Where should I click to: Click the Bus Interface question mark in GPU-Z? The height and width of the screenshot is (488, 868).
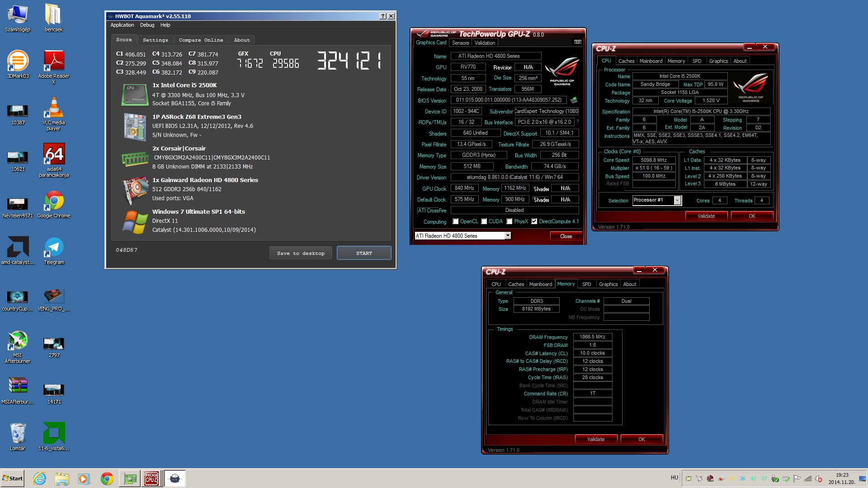[x=577, y=122]
